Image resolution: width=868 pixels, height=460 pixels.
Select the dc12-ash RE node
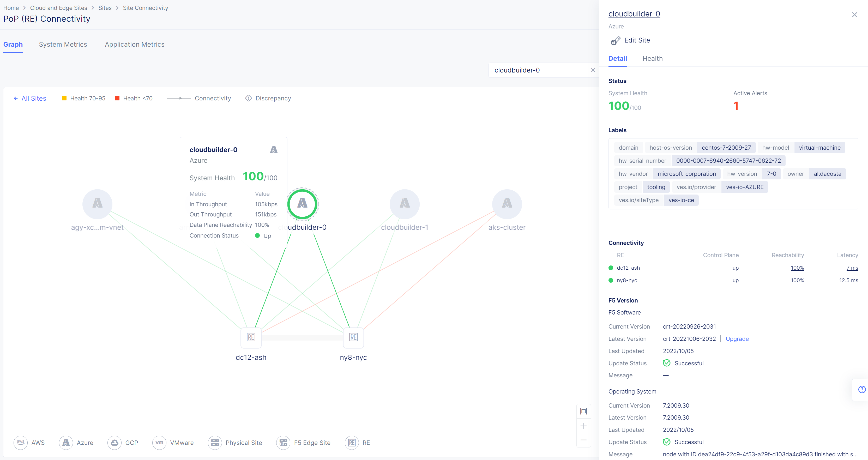[x=251, y=337]
